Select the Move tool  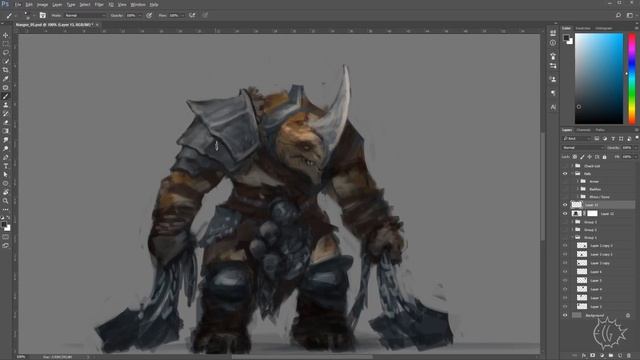pos(5,35)
